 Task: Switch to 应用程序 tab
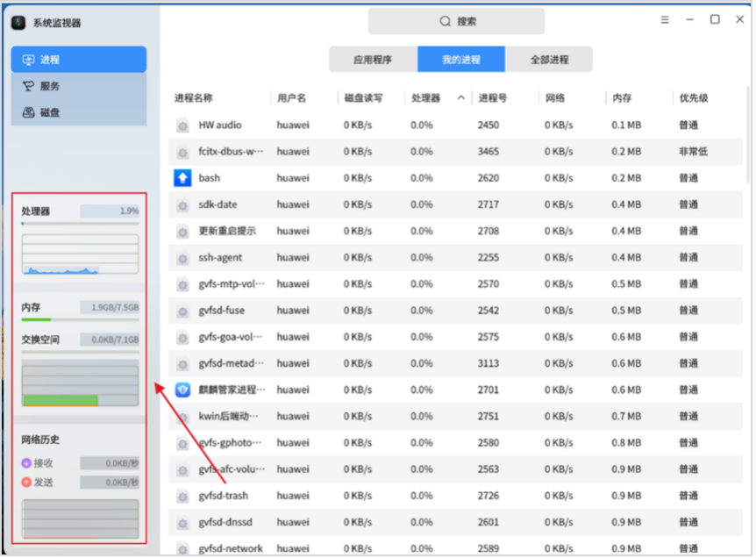[x=373, y=60]
